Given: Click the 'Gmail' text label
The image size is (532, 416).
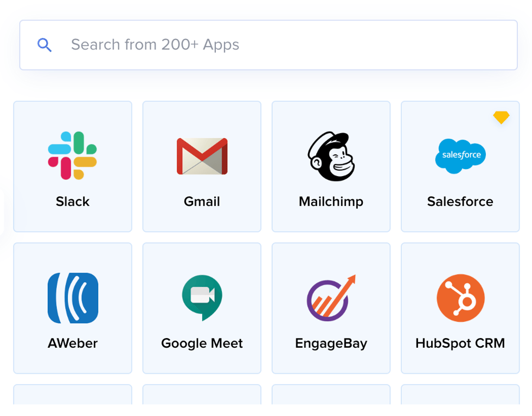Looking at the screenshot, I should tap(202, 201).
